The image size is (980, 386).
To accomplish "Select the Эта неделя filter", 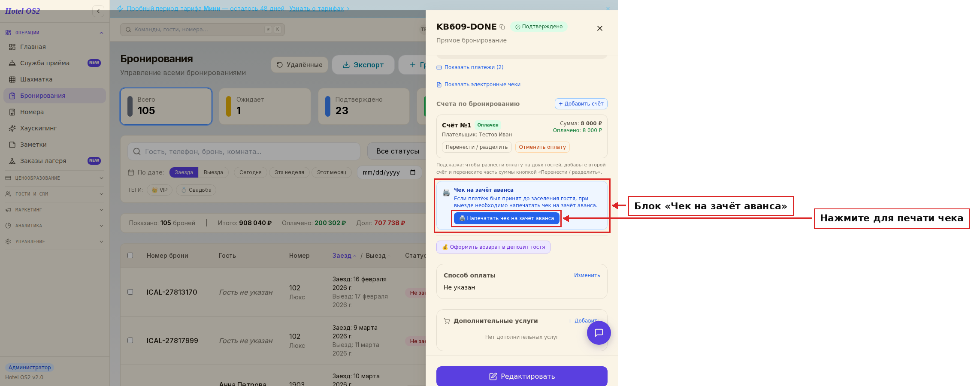I will (289, 172).
